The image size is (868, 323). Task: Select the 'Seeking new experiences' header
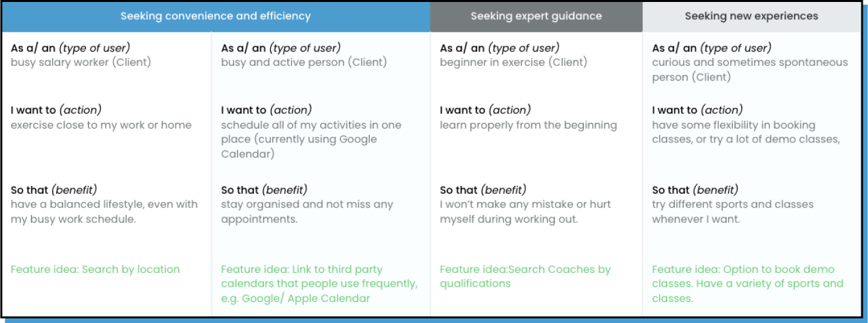(x=751, y=16)
